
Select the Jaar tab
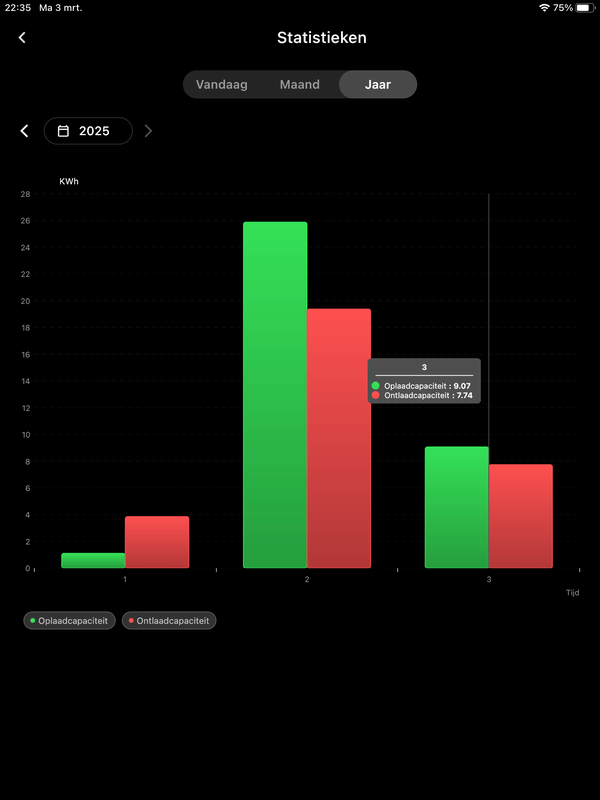coord(378,84)
